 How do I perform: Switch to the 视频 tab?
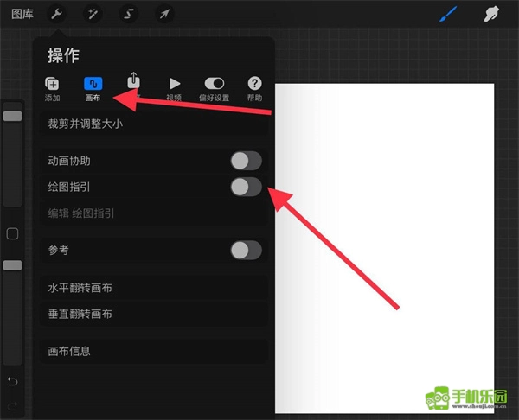pos(174,88)
